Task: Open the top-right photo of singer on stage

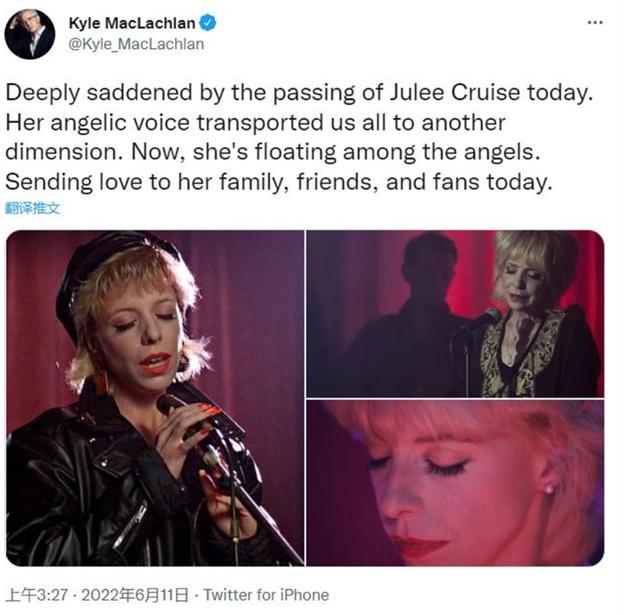Action: (x=455, y=313)
